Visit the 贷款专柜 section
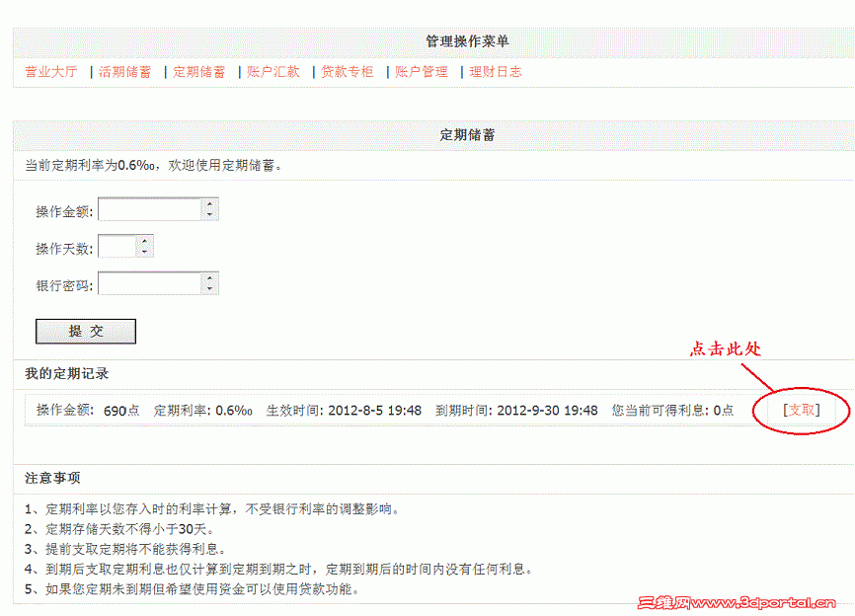 tap(346, 71)
